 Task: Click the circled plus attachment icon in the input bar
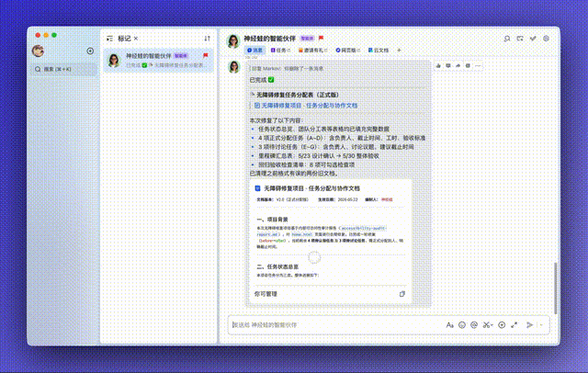tap(502, 325)
